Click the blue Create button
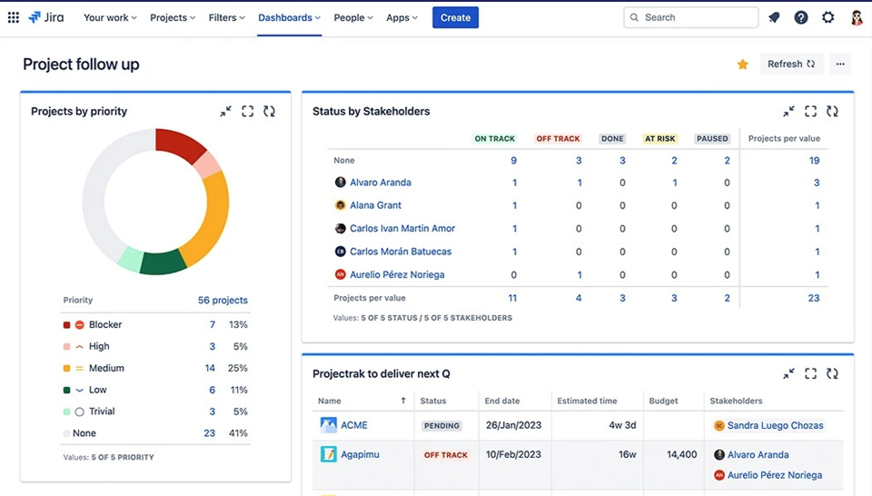 point(455,18)
